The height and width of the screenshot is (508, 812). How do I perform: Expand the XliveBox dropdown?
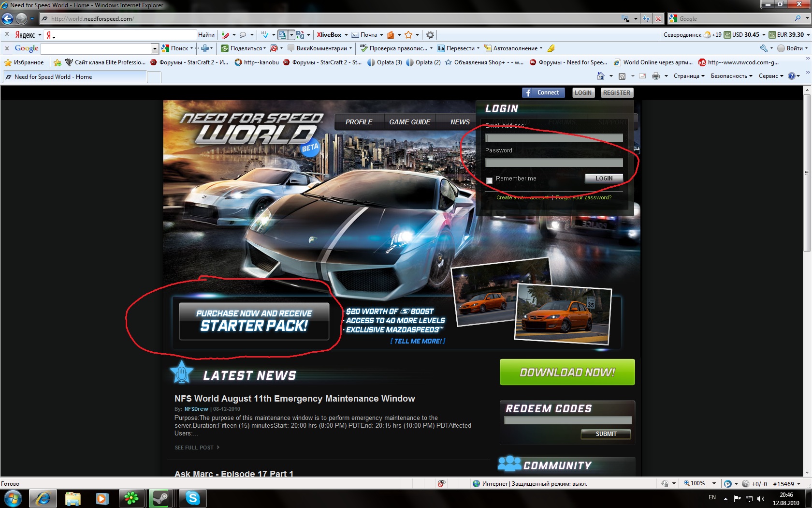tap(346, 35)
